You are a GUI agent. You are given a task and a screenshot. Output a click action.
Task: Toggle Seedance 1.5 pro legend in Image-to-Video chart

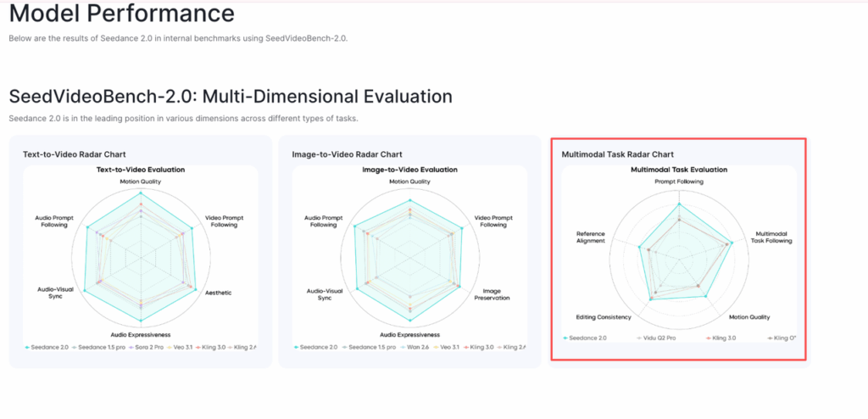point(368,348)
